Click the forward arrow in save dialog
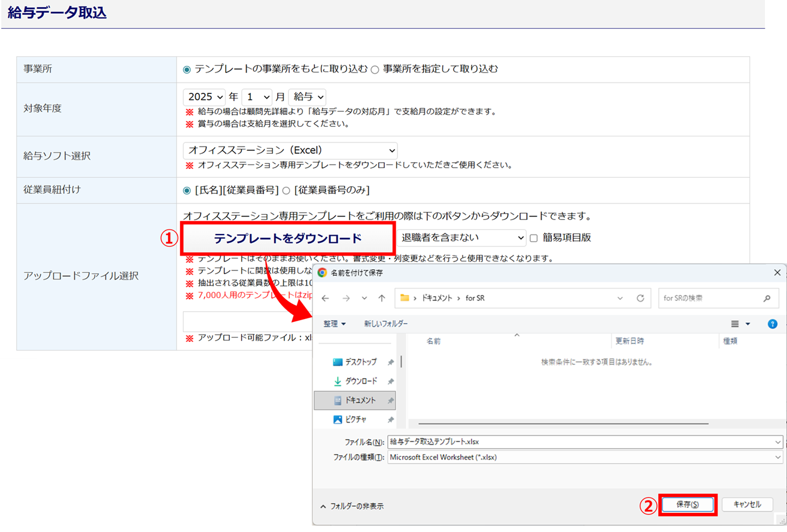The image size is (787, 532). pyautogui.click(x=345, y=298)
